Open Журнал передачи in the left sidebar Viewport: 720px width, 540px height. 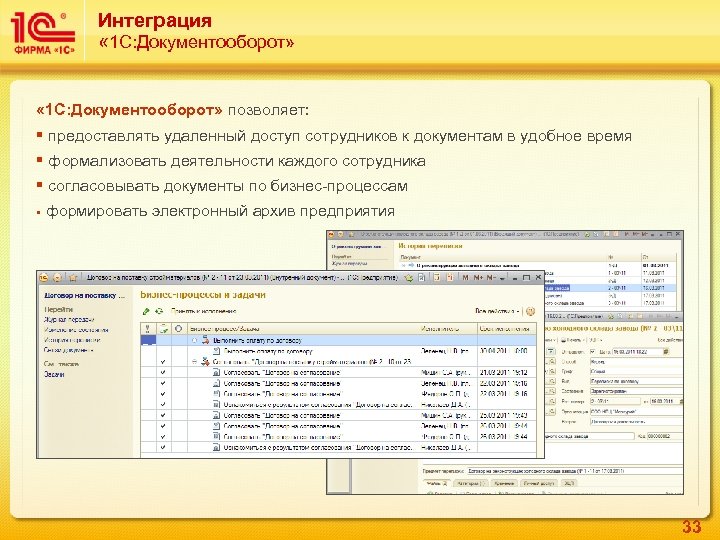[x=69, y=320]
